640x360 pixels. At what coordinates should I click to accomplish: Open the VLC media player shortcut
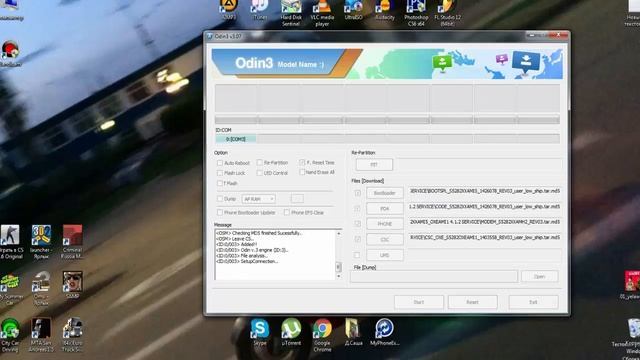pyautogui.click(x=322, y=13)
